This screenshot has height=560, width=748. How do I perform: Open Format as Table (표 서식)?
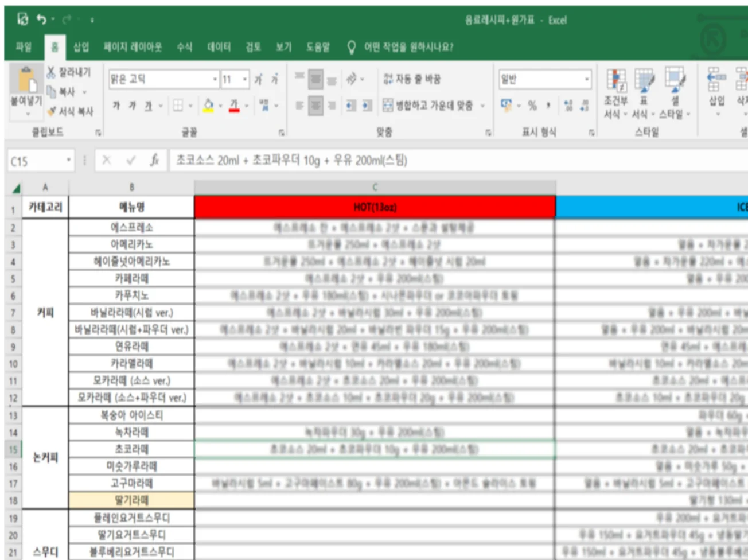tap(644, 94)
